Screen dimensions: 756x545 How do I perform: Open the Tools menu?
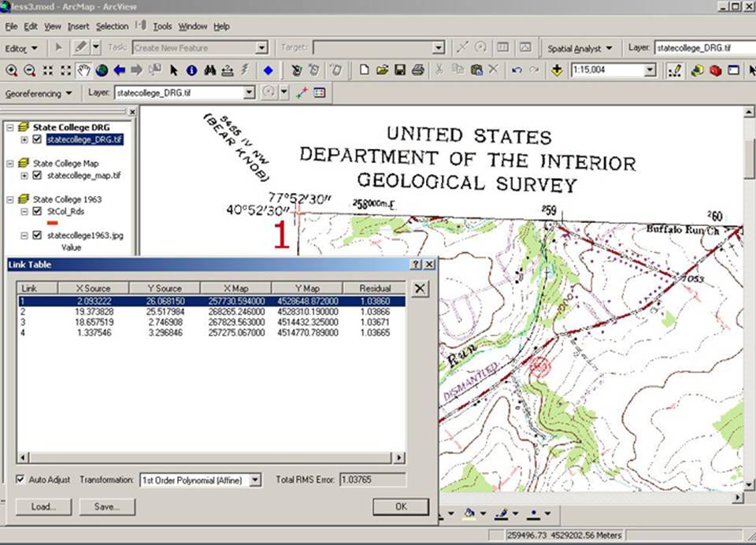162,27
